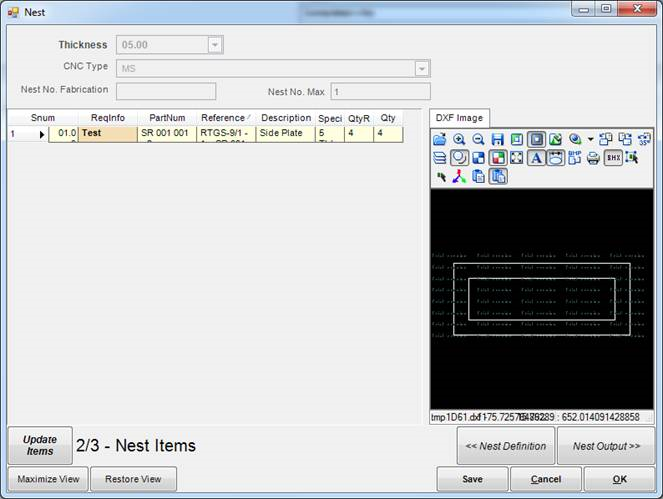This screenshot has height=499, width=663.
Task: Sort by the Reference column header
Action: (x=225, y=118)
